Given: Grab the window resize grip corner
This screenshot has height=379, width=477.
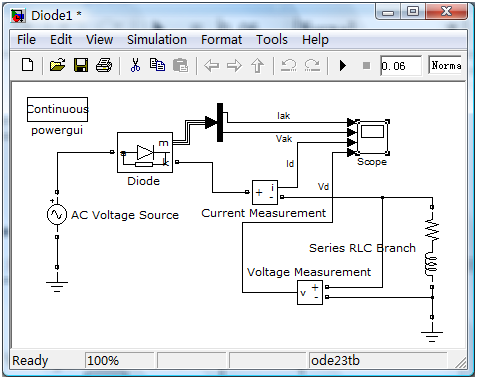Looking at the screenshot, I should pos(461,363).
